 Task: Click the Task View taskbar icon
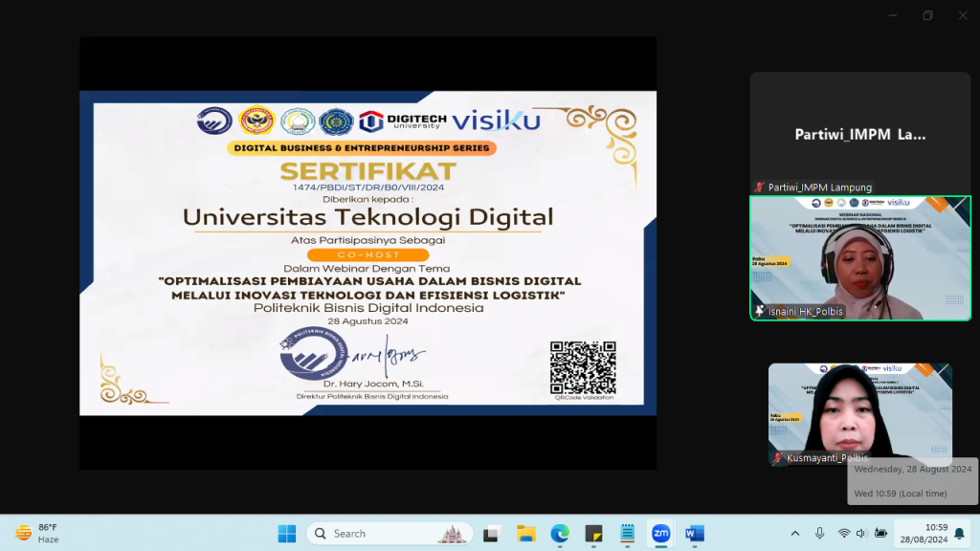(492, 533)
